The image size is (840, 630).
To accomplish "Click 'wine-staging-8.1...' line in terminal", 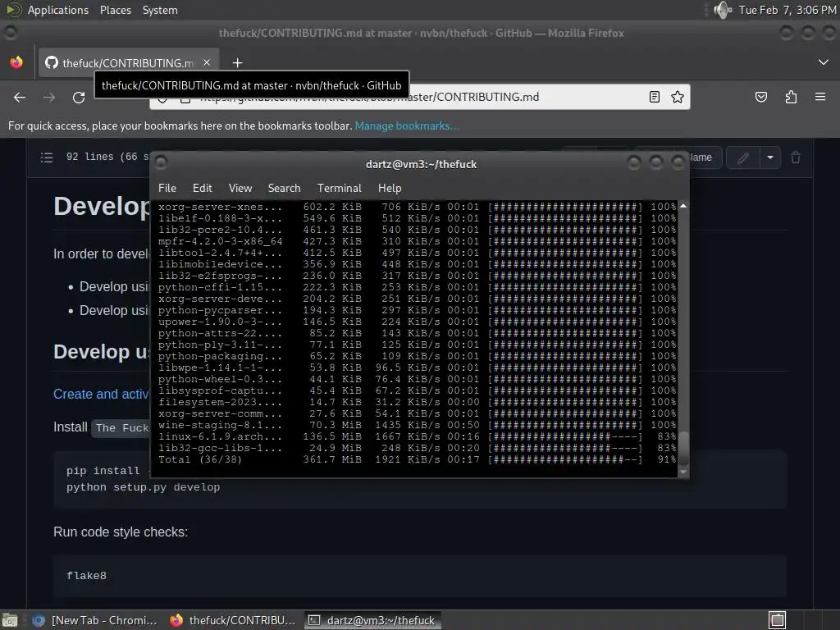I will tap(417, 425).
